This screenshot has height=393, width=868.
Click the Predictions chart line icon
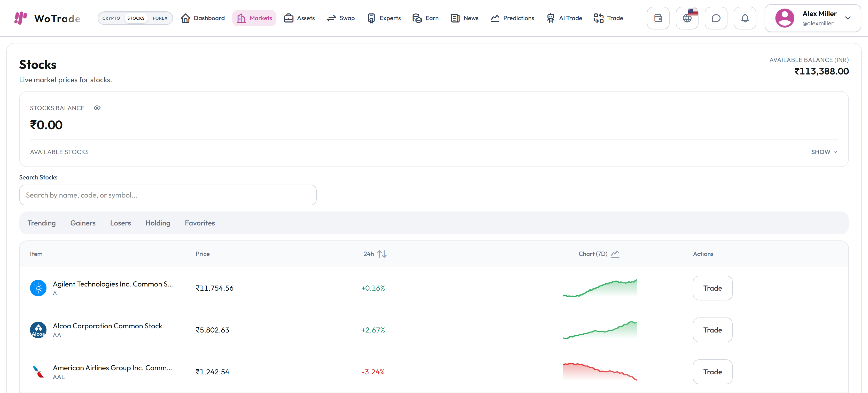pos(495,18)
